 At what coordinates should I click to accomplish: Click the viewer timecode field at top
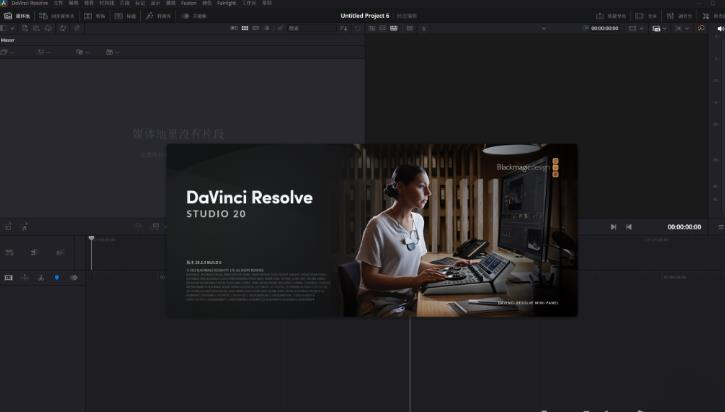pyautogui.click(x=604, y=28)
